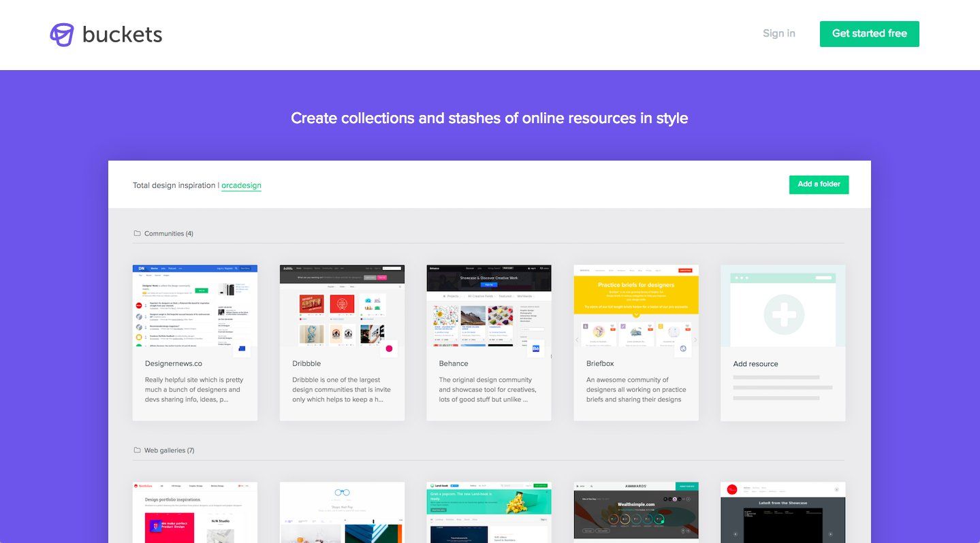Viewport: 980px width, 543px height.
Task: Click the Designernews.co favicon badge
Action: [x=243, y=348]
